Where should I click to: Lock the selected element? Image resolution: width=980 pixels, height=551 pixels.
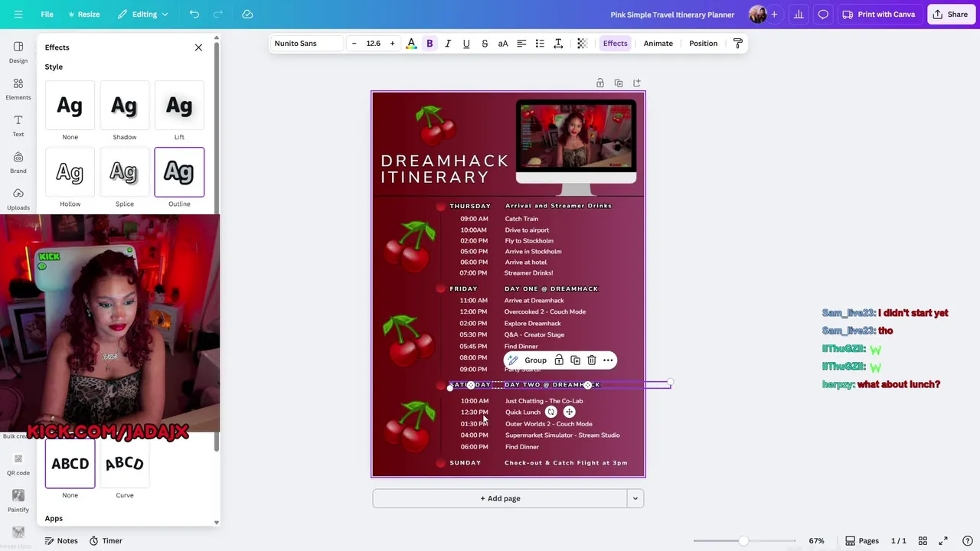[x=559, y=360]
